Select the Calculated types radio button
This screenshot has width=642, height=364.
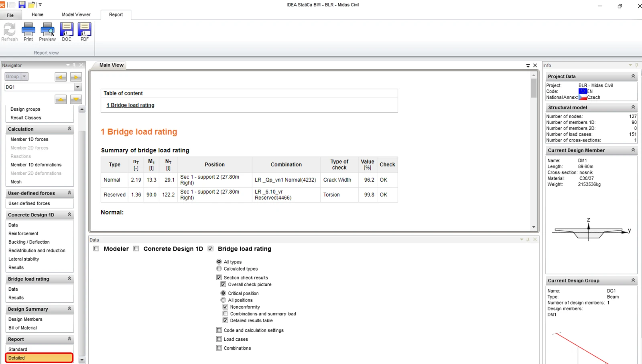coord(219,269)
